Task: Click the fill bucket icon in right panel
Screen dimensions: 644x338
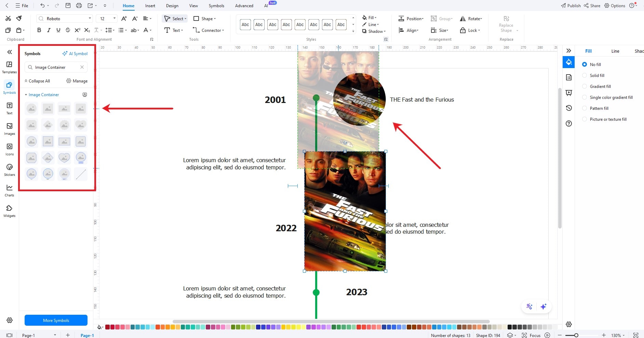Action: tap(569, 62)
